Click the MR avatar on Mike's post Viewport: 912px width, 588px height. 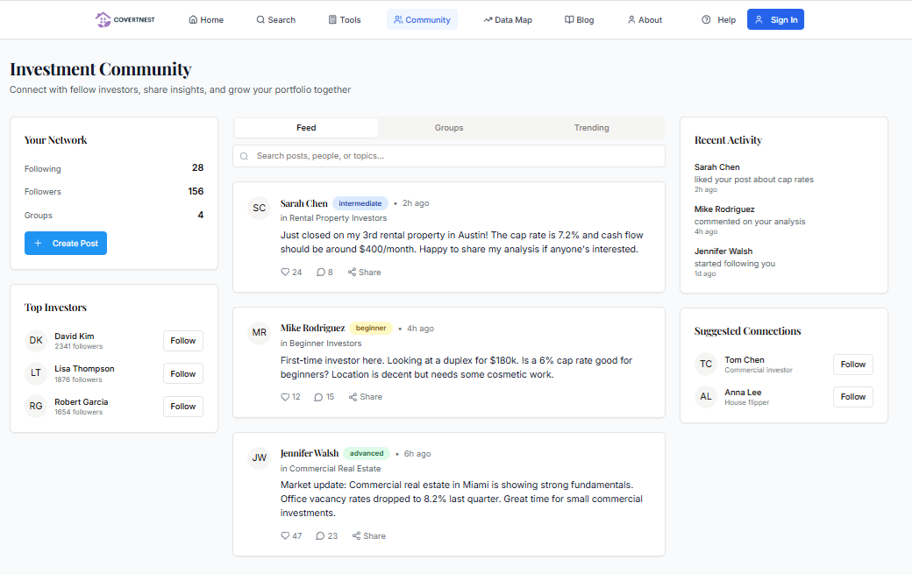[260, 333]
